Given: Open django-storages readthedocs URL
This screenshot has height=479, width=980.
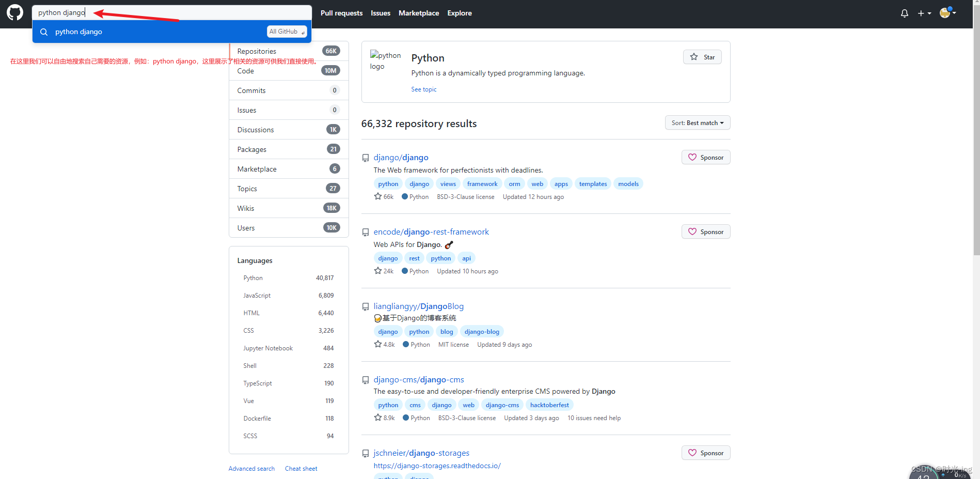Looking at the screenshot, I should tap(437, 466).
